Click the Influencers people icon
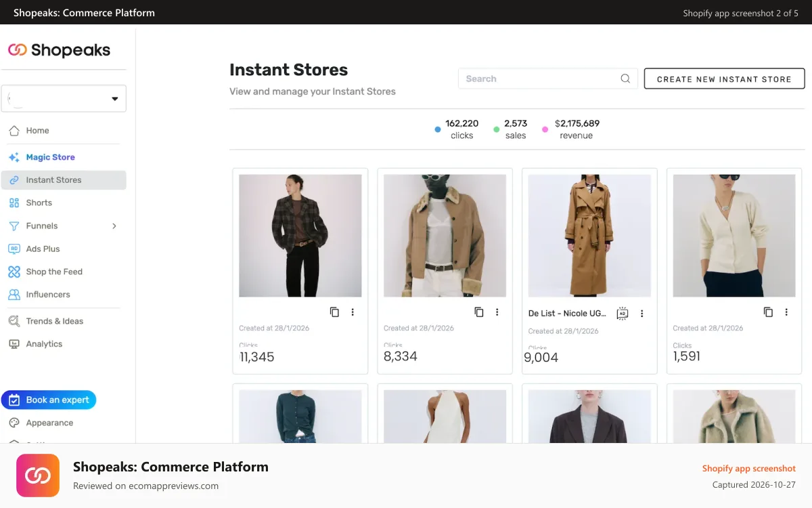Screen dimensions: 812x508 14,295
